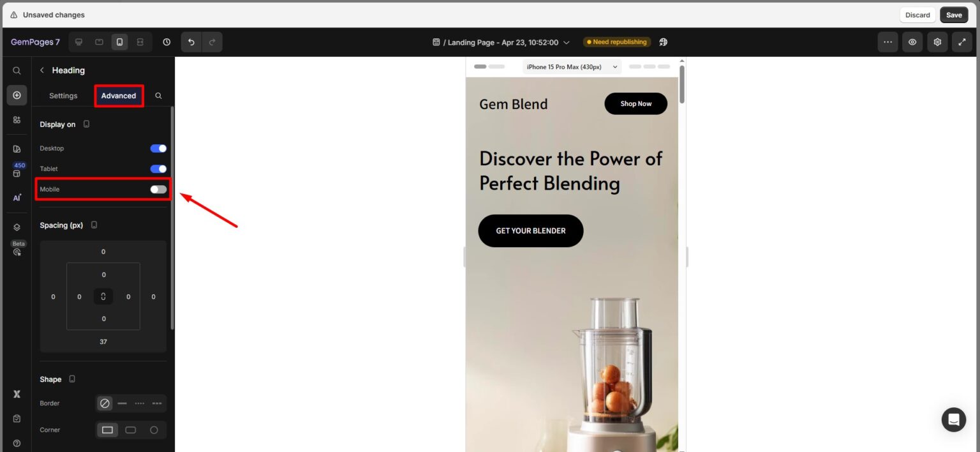Click the redo arrow icon
Viewport: 980px width, 452px height.
pyautogui.click(x=212, y=42)
